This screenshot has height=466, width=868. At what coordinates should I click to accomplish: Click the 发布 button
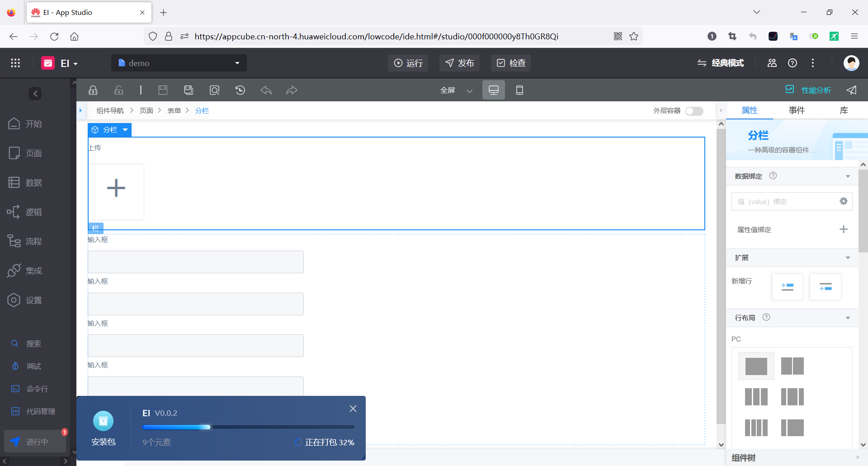459,63
